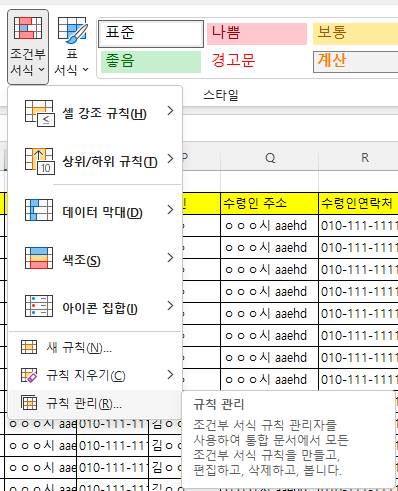This screenshot has width=398, height=491.
Task: Click the first 010-111-1111 phone cell
Action: [359, 226]
